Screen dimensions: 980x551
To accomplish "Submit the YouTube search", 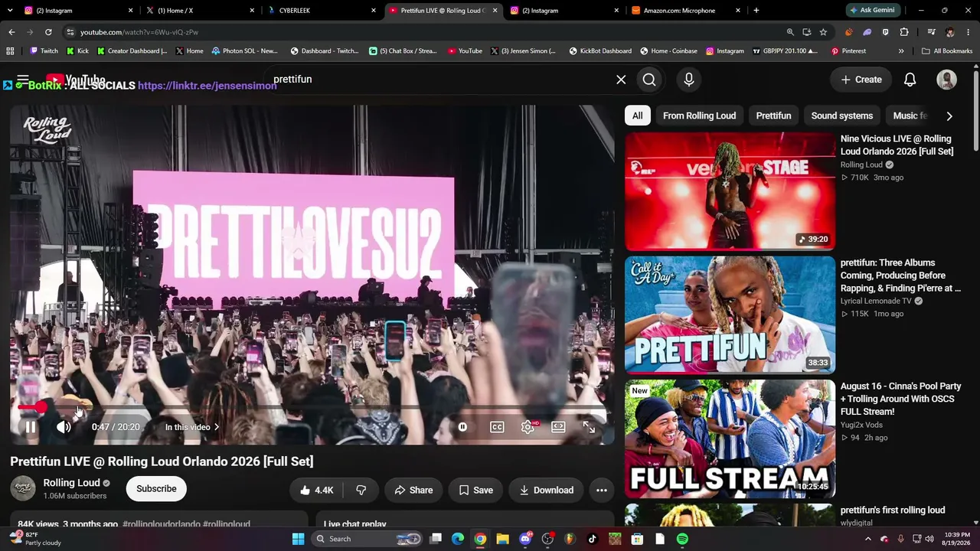I will (649, 80).
